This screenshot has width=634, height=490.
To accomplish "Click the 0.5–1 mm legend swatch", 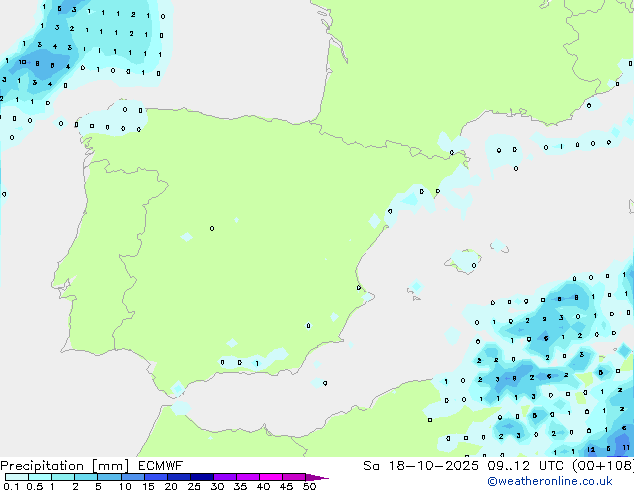I will point(40,477).
